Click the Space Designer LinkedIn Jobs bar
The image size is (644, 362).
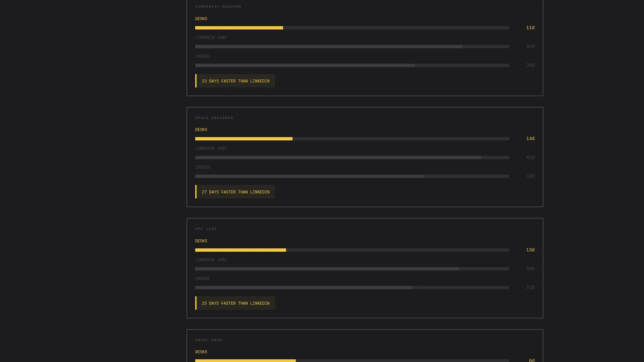coord(352,158)
